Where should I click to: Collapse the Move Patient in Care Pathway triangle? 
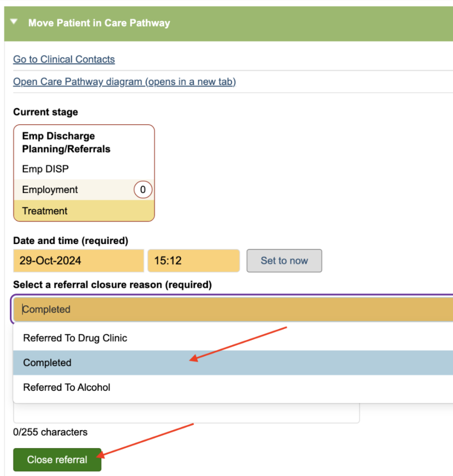coord(14,22)
